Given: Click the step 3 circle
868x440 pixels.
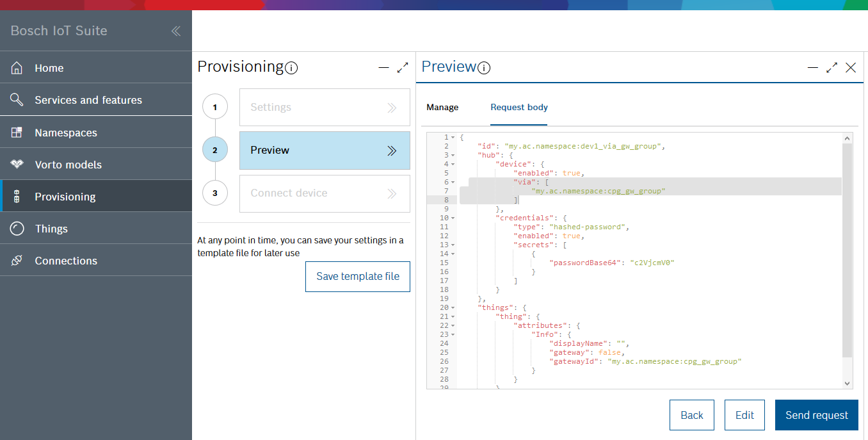Looking at the screenshot, I should pos(215,193).
